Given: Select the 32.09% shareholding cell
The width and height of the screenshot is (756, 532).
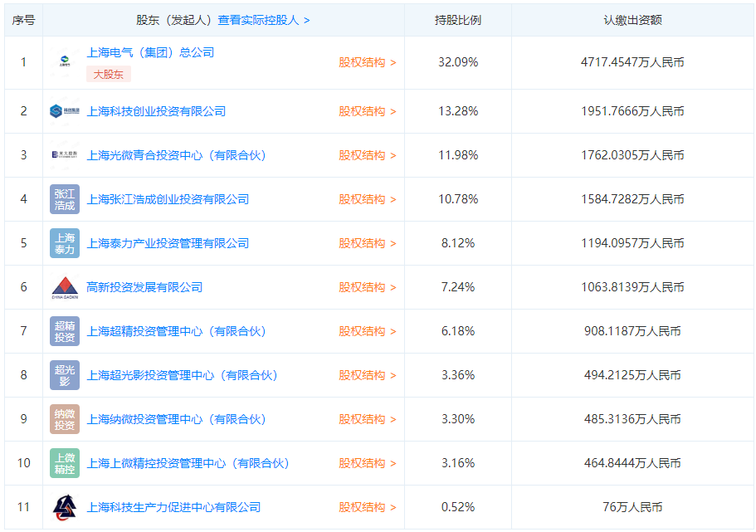Looking at the screenshot, I should pyautogui.click(x=458, y=63).
